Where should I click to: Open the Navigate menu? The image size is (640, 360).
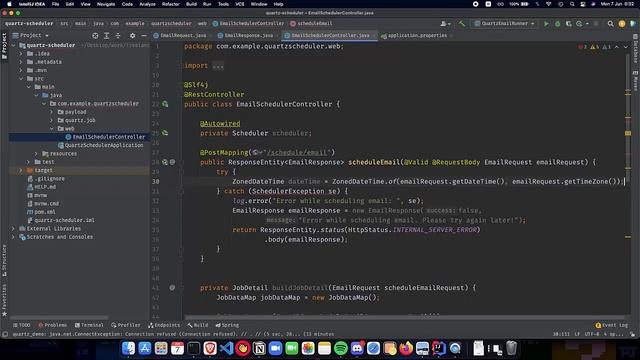(x=106, y=4)
